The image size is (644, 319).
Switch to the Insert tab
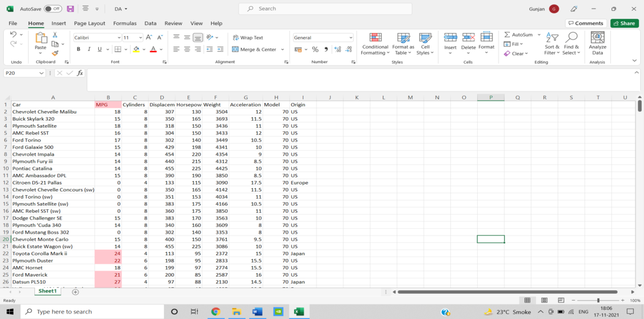click(x=59, y=23)
